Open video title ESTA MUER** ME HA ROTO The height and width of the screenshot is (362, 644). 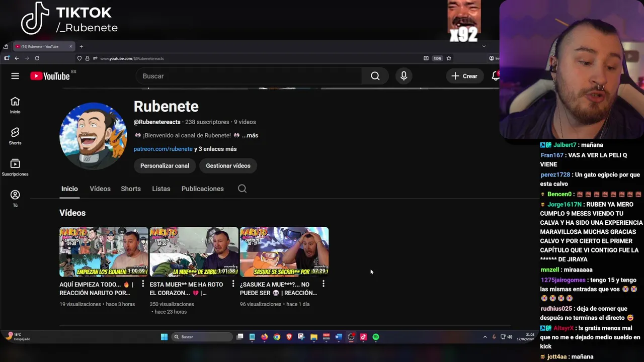coord(186,289)
